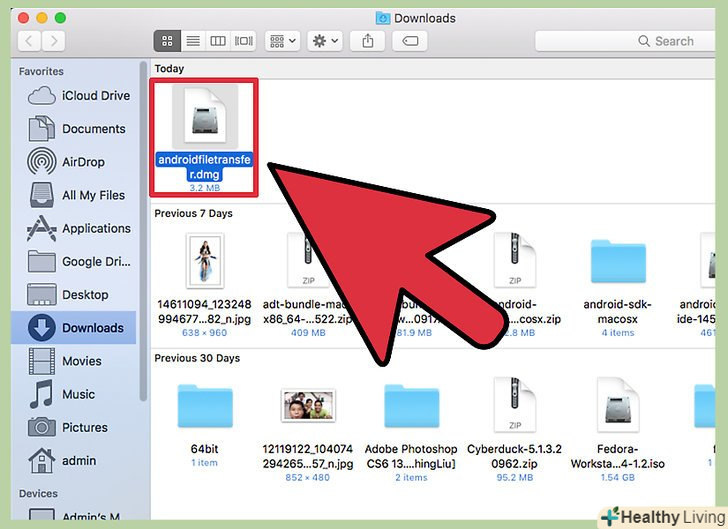Select Adobe Photoshop CS6 folder
The height and width of the screenshot is (529, 728).
411,405
